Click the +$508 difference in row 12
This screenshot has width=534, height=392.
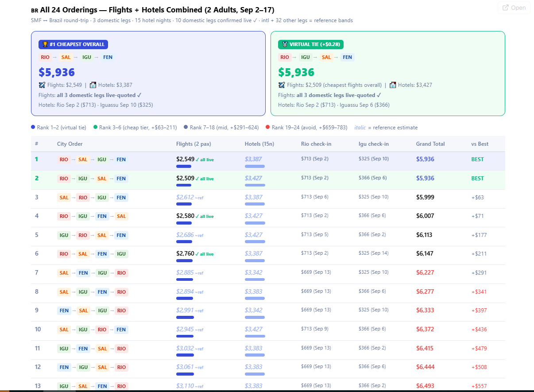pyautogui.click(x=479, y=367)
